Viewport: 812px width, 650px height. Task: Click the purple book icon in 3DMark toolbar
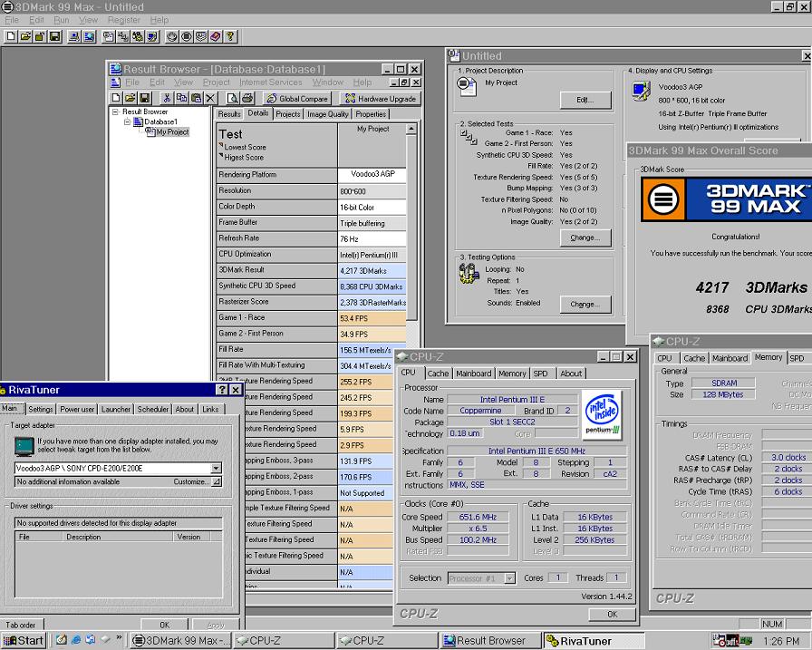click(216, 36)
